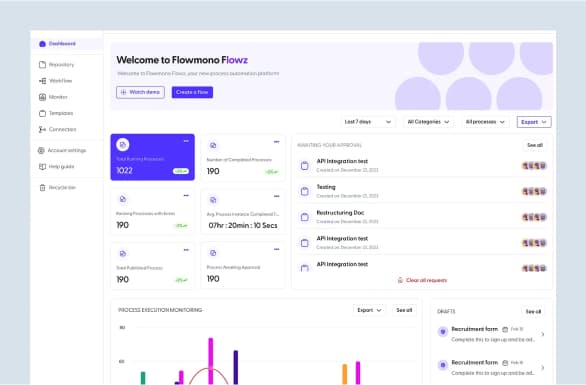The width and height of the screenshot is (586, 385).
Task: Select the orange bar in chart
Action: pos(345,374)
